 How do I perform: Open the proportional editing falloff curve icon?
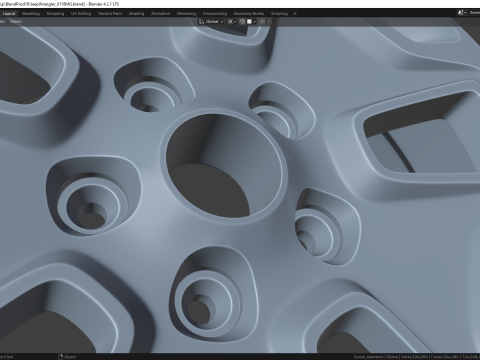pos(269,22)
